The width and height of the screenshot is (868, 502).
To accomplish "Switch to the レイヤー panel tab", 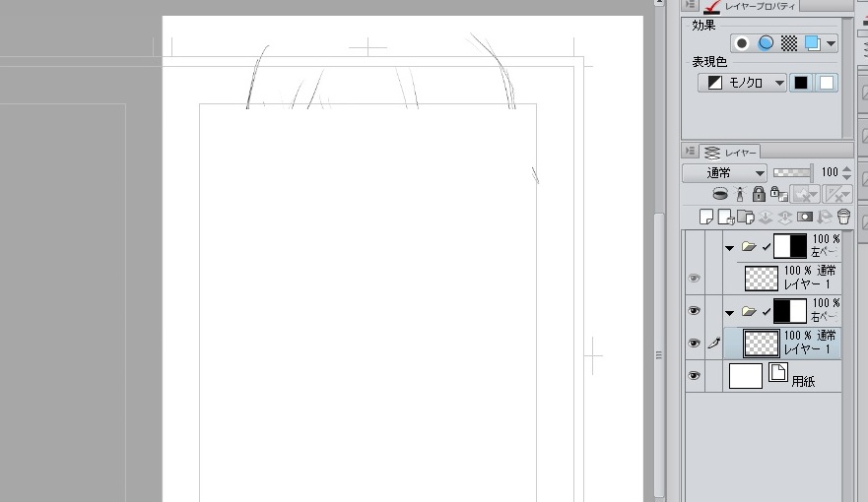I will coord(731,152).
